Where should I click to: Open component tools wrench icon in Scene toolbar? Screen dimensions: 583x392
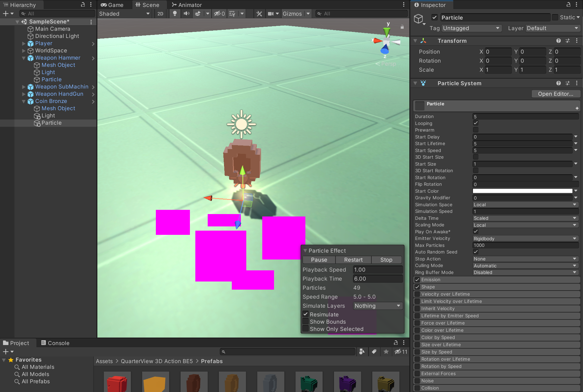click(x=259, y=14)
